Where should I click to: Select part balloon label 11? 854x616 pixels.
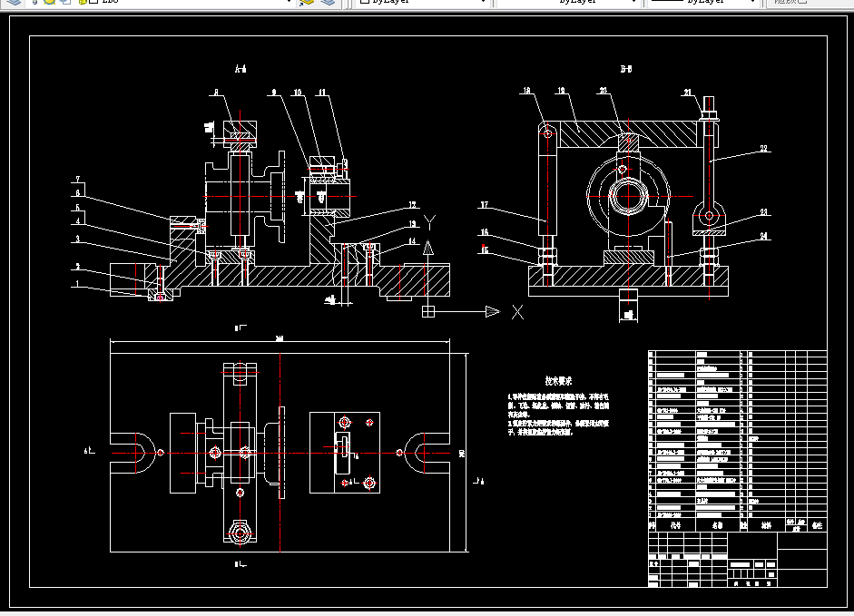click(322, 92)
